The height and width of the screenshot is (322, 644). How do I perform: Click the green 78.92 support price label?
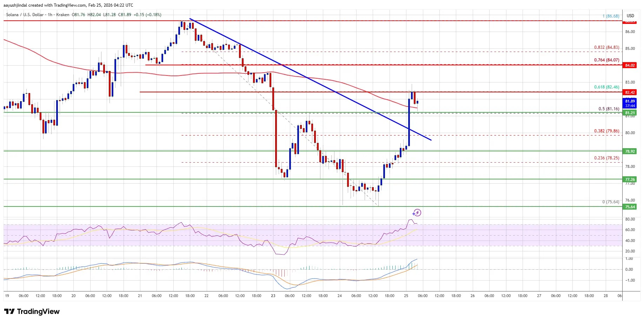point(630,151)
